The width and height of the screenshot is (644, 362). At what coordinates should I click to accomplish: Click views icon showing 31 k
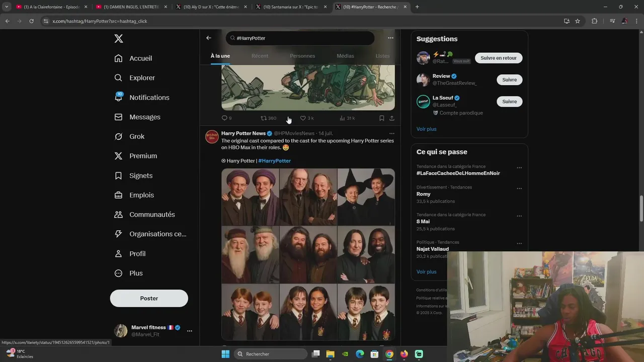(x=342, y=118)
